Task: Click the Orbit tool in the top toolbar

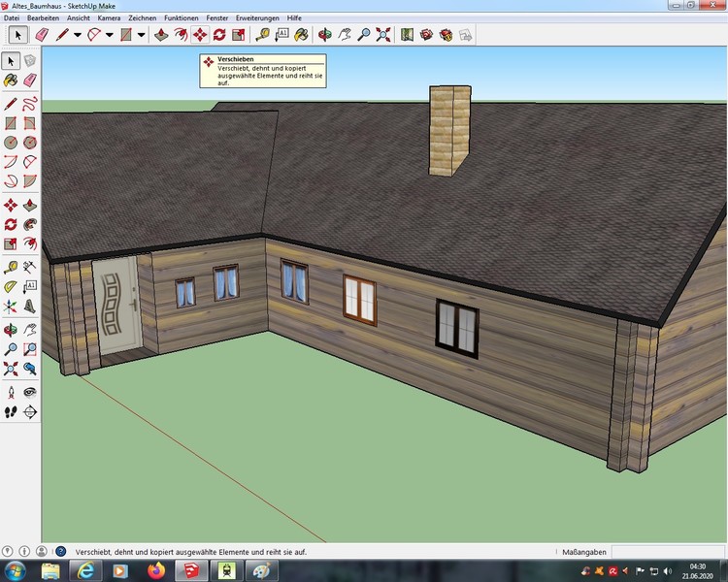Action: pyautogui.click(x=325, y=35)
